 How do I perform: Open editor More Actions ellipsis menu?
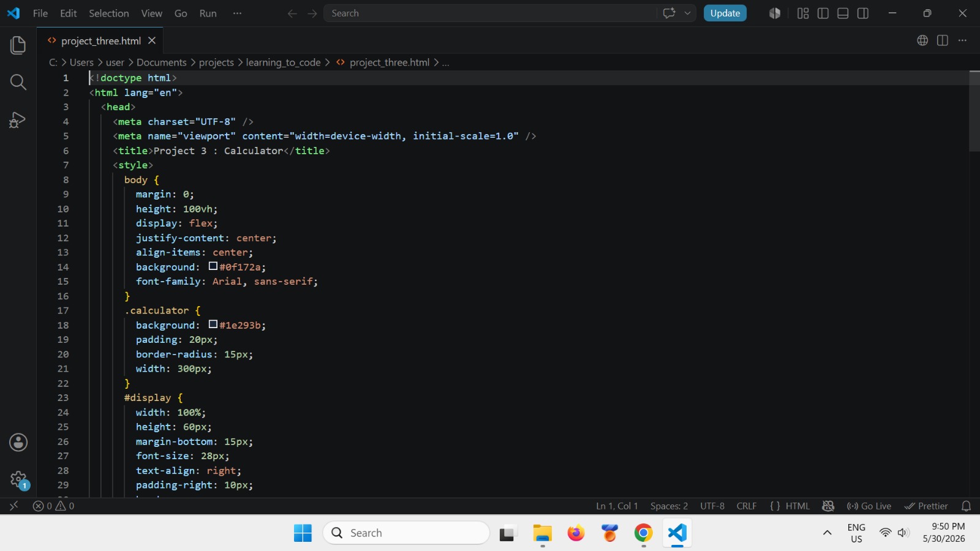[x=962, y=40]
